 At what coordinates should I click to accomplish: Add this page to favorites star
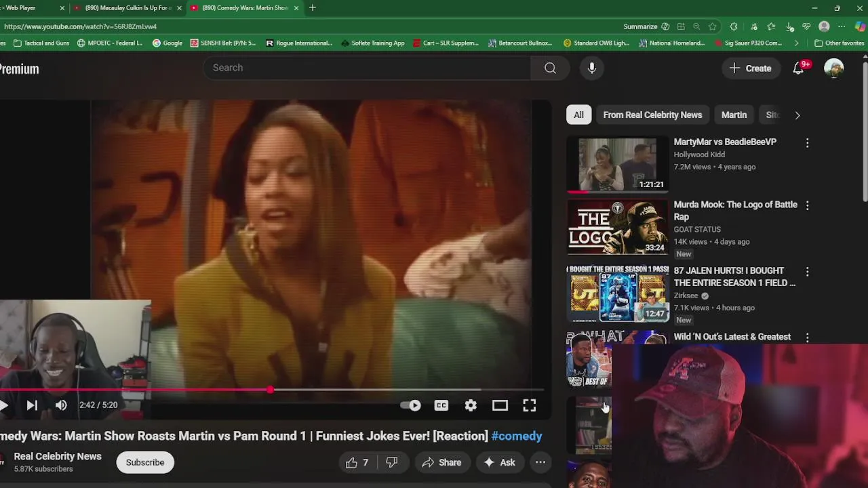[x=712, y=26]
